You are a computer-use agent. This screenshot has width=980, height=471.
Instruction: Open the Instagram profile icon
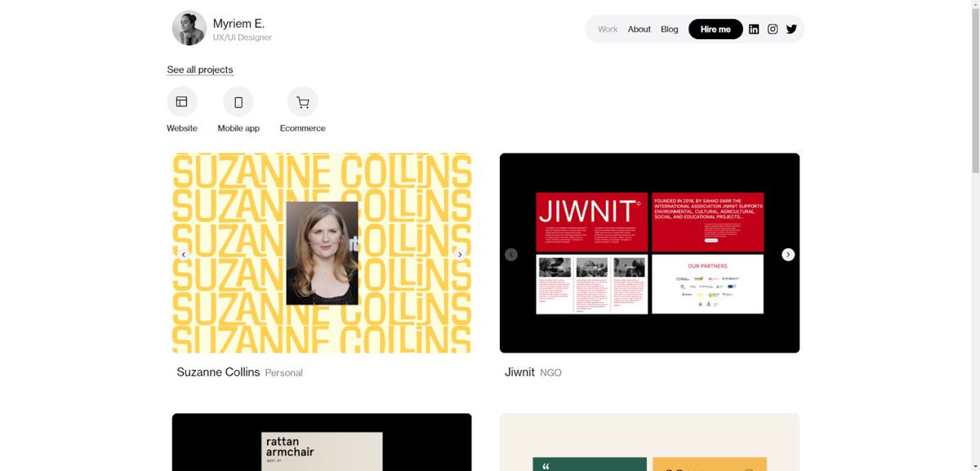tap(773, 29)
